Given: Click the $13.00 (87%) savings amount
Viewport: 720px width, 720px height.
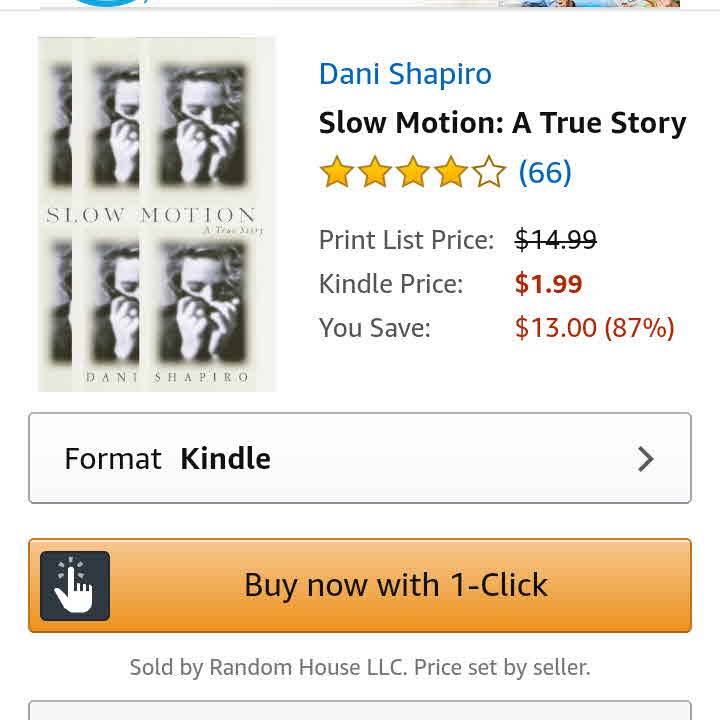Looking at the screenshot, I should [x=594, y=328].
